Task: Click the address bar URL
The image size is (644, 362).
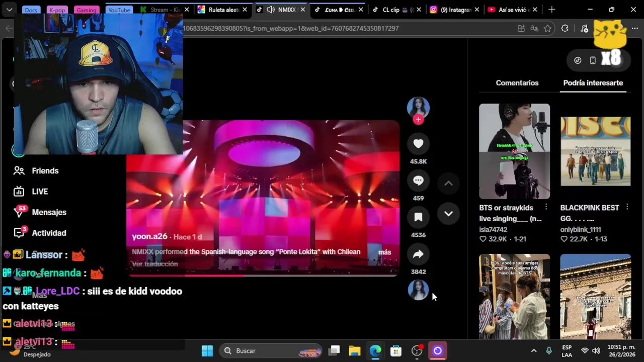Action: (291, 29)
